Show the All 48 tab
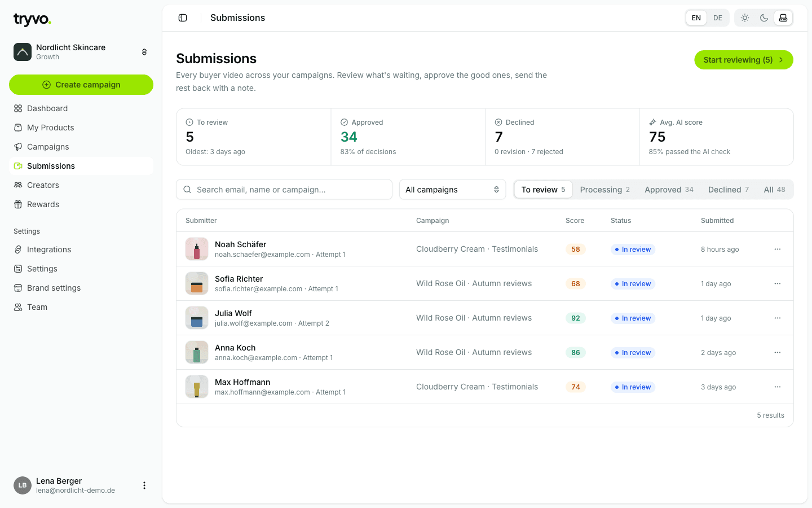 coord(774,190)
